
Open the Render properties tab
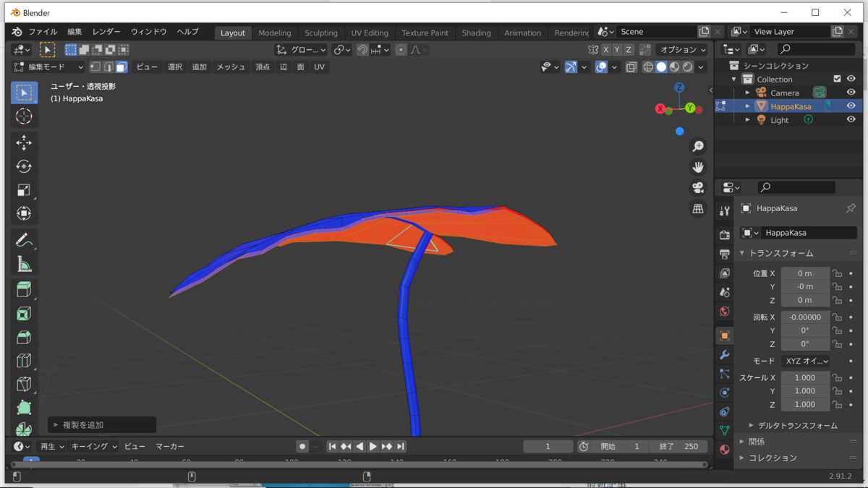(725, 236)
